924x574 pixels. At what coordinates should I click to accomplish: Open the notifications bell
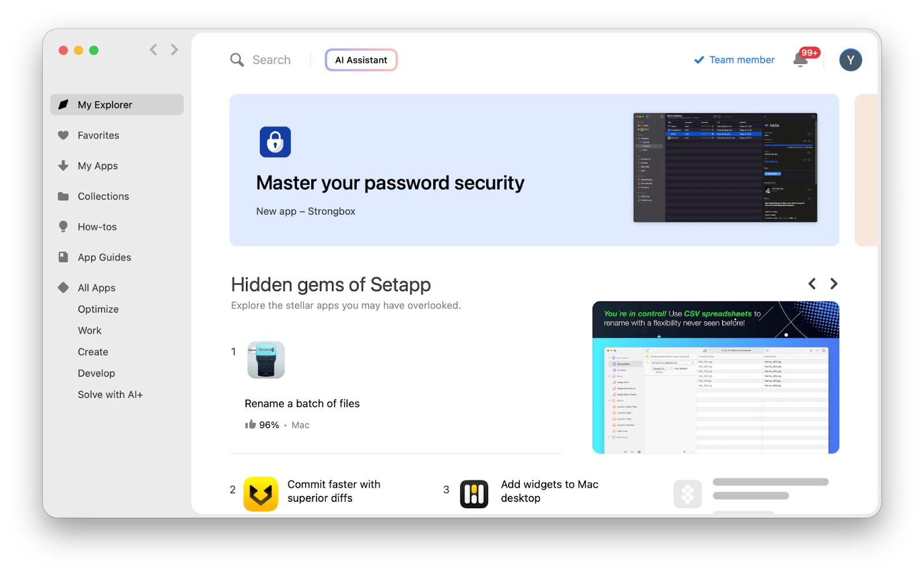(x=801, y=60)
